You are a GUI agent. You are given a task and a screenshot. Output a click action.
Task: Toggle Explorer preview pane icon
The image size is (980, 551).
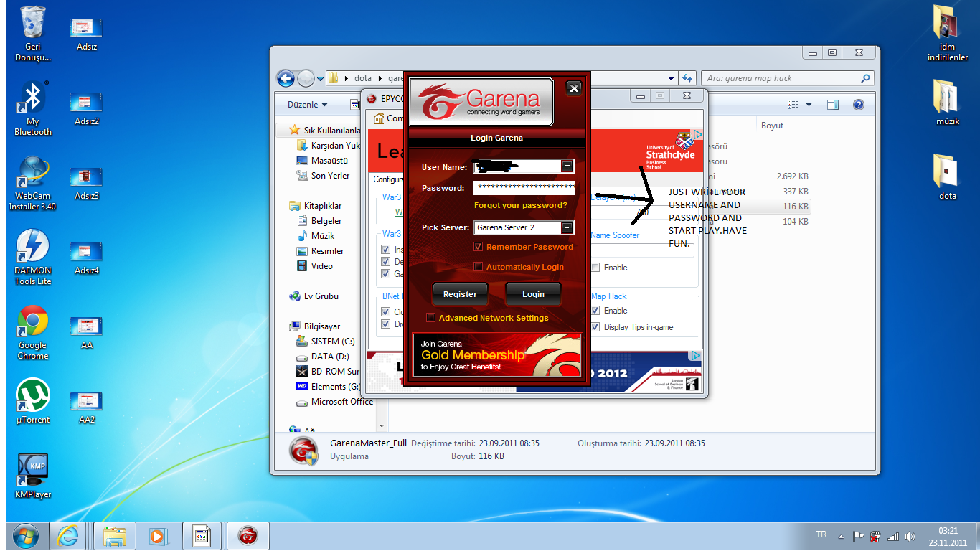pos(833,105)
